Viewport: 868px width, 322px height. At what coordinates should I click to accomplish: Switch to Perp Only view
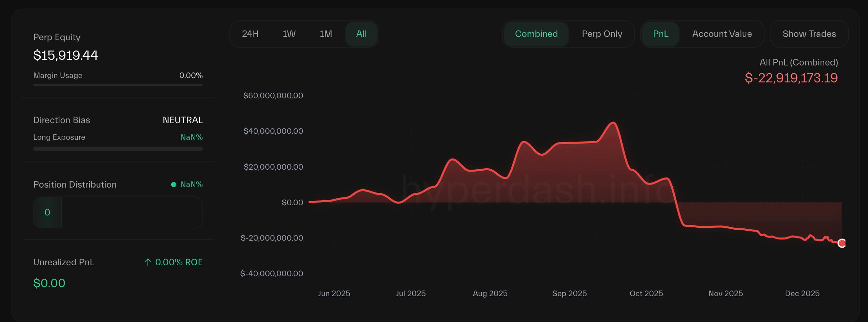602,34
